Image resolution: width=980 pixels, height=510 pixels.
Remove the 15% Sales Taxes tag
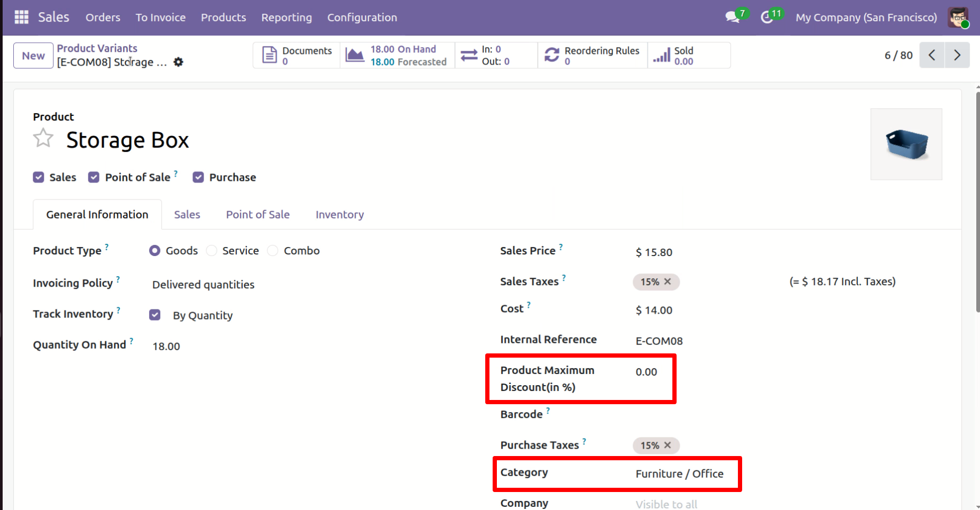[668, 282]
